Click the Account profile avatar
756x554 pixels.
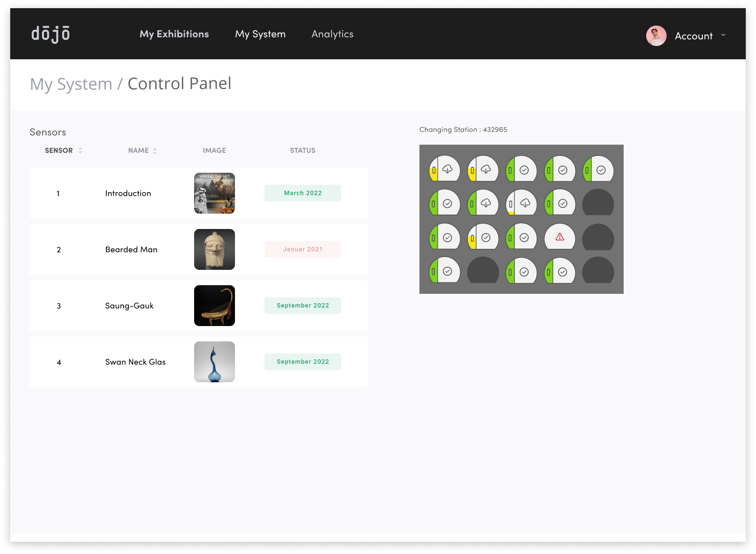(x=656, y=36)
